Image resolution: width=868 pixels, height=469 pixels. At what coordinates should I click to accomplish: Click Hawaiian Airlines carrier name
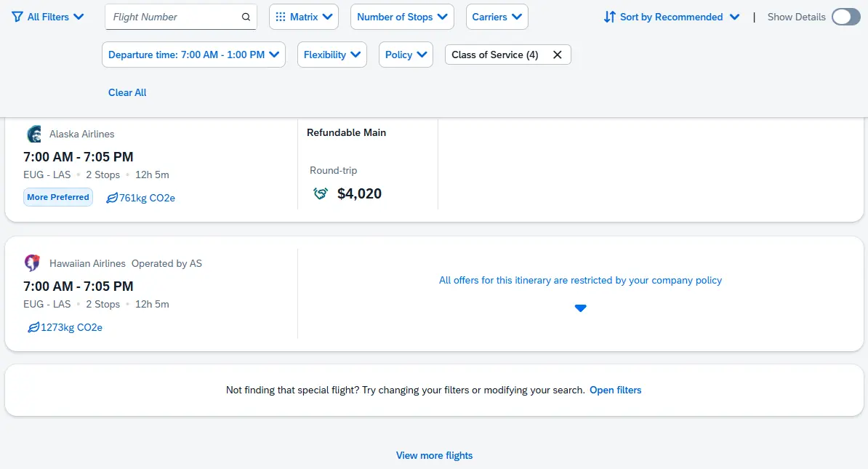tap(87, 263)
